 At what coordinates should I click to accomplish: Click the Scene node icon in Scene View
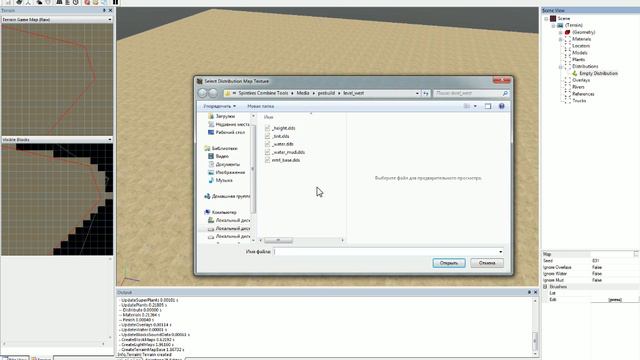pos(553,18)
